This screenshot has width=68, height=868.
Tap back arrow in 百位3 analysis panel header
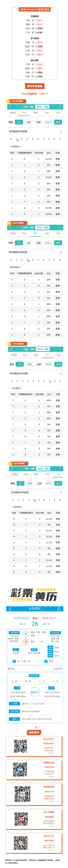click(10, 227)
